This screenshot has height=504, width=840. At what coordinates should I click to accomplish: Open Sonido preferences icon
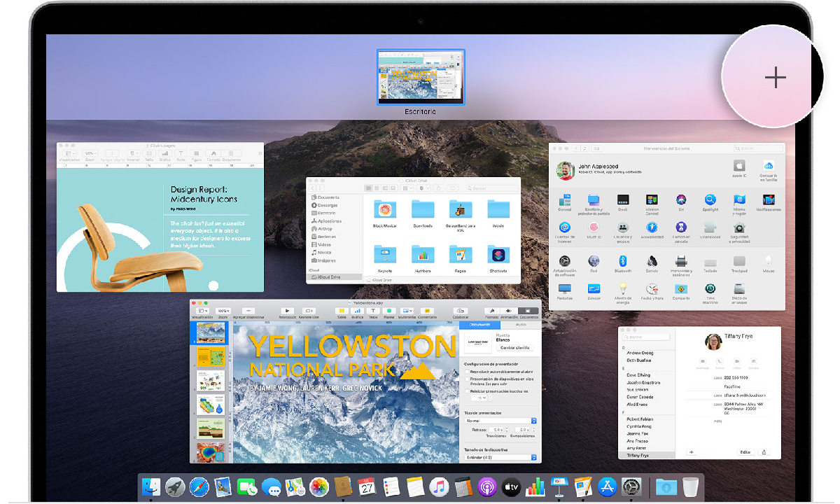coord(652,260)
